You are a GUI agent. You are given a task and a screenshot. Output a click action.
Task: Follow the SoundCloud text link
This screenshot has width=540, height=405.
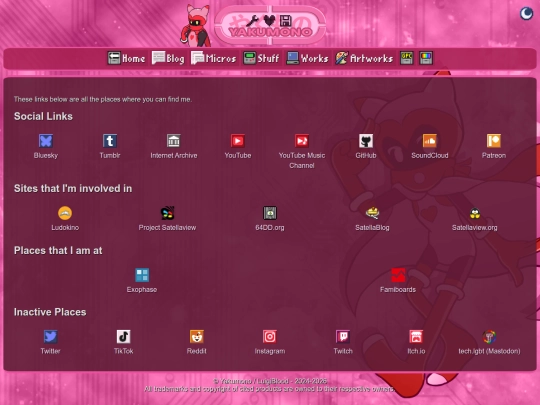tap(430, 155)
